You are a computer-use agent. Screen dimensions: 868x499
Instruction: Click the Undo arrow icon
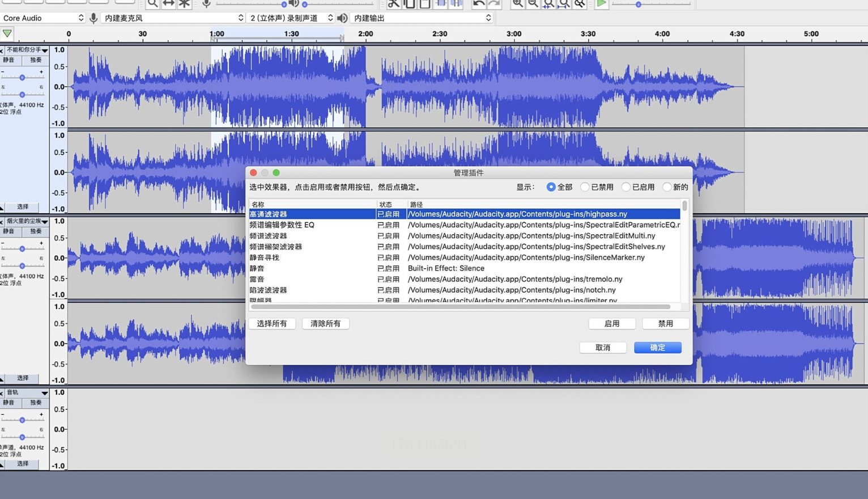tap(479, 3)
